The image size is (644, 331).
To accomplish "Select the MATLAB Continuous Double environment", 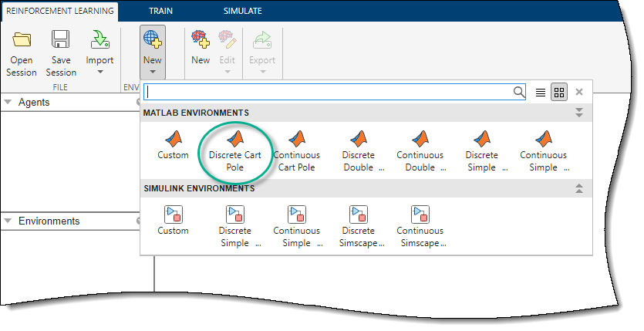I will coord(420,151).
